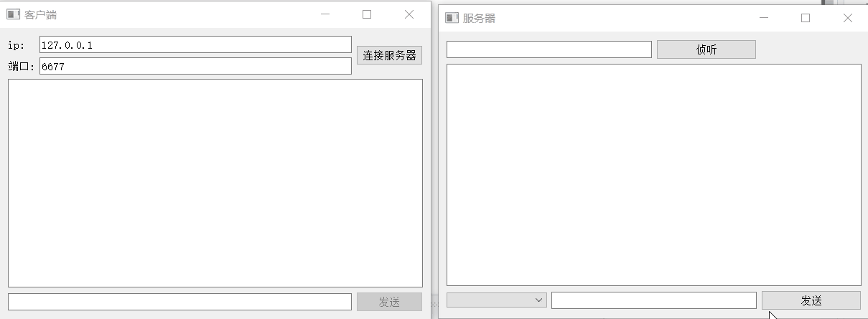Focus the server message input box

pos(654,300)
